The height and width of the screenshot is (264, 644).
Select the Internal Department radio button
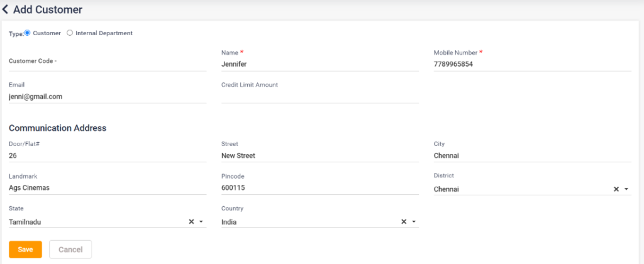click(x=70, y=33)
